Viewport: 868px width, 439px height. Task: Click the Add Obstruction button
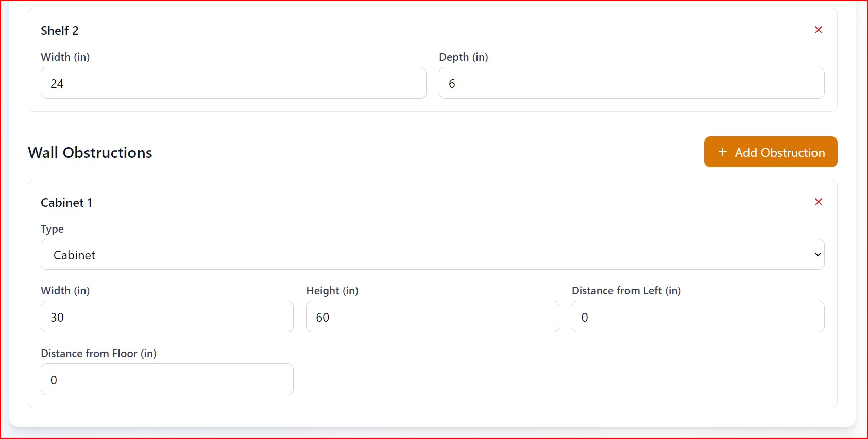tap(771, 152)
